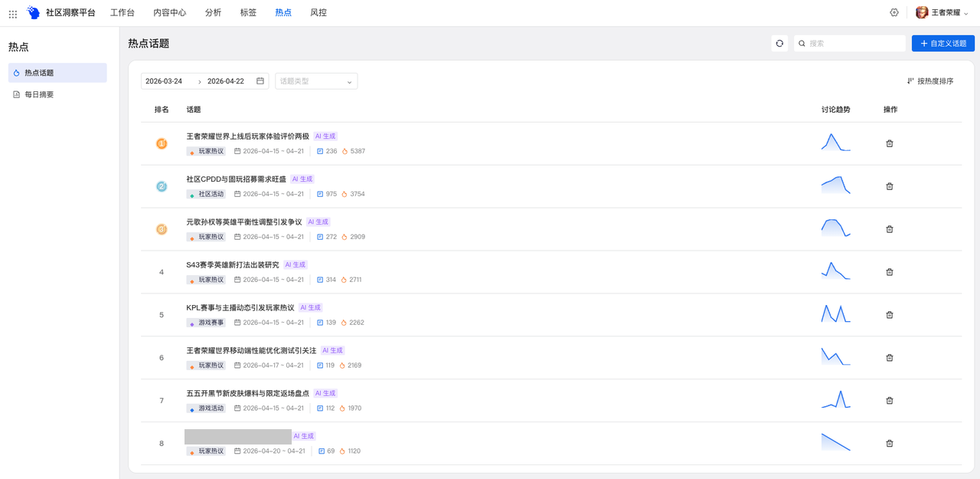Image resolution: width=980 pixels, height=479 pixels.
Task: Open topic 王者荣耀世界上线后玩家体验评价两极
Action: tap(248, 136)
